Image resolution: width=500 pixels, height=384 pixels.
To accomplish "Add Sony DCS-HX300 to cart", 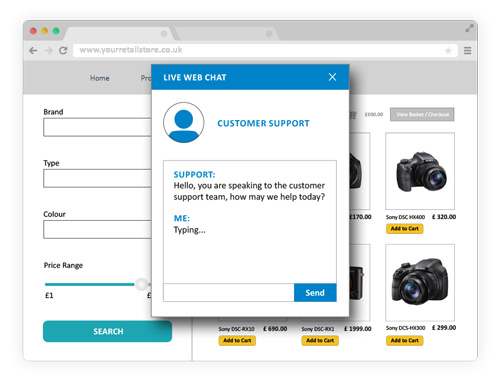I will tap(405, 340).
